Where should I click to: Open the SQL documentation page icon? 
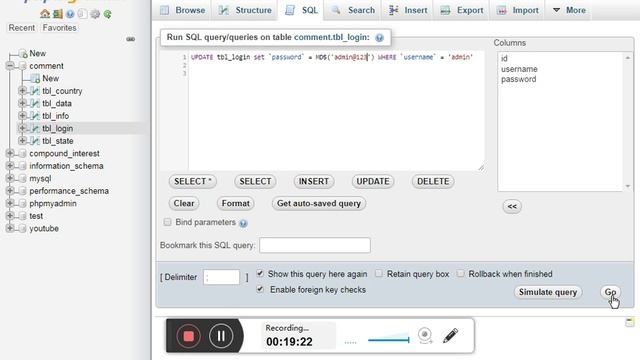pyautogui.click(x=82, y=14)
